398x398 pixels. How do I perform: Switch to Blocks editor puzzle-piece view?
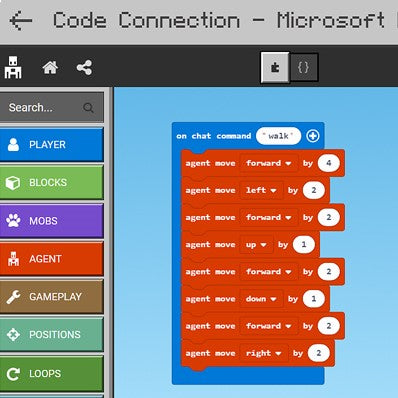(275, 68)
